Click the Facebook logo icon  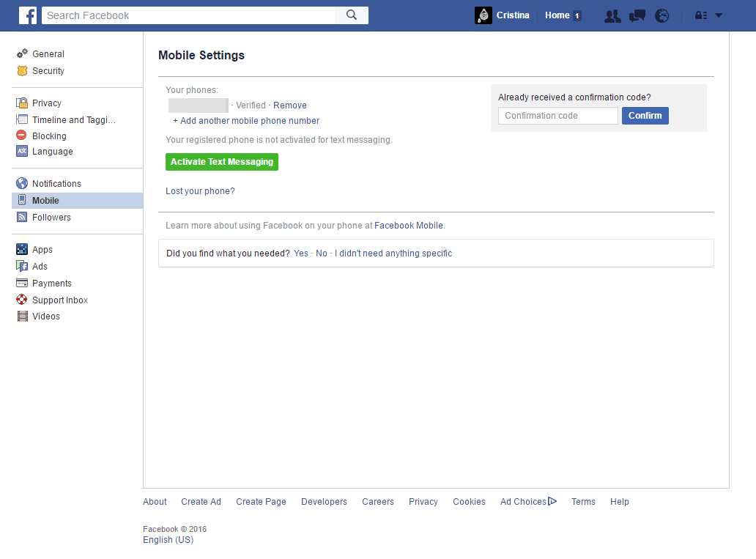tap(28, 15)
